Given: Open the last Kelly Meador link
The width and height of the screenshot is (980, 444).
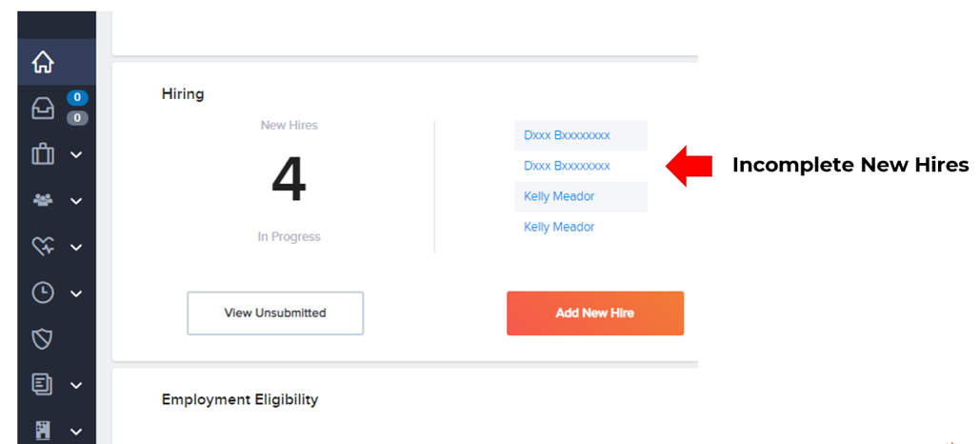Looking at the screenshot, I should coord(559,227).
